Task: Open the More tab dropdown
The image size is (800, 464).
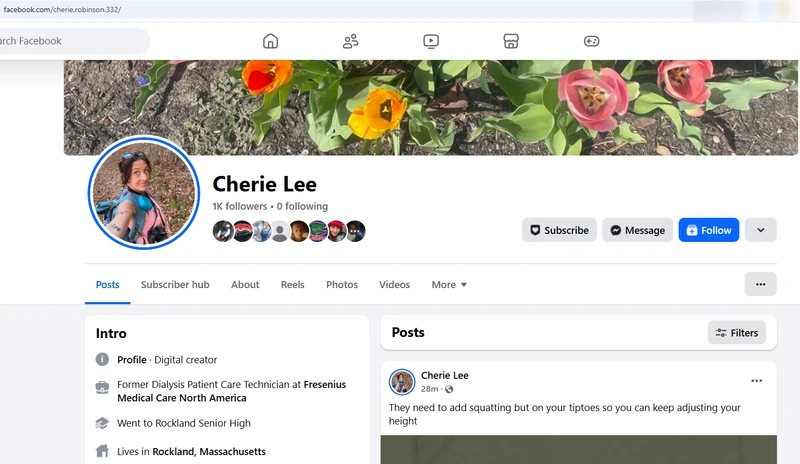Action: coord(449,285)
